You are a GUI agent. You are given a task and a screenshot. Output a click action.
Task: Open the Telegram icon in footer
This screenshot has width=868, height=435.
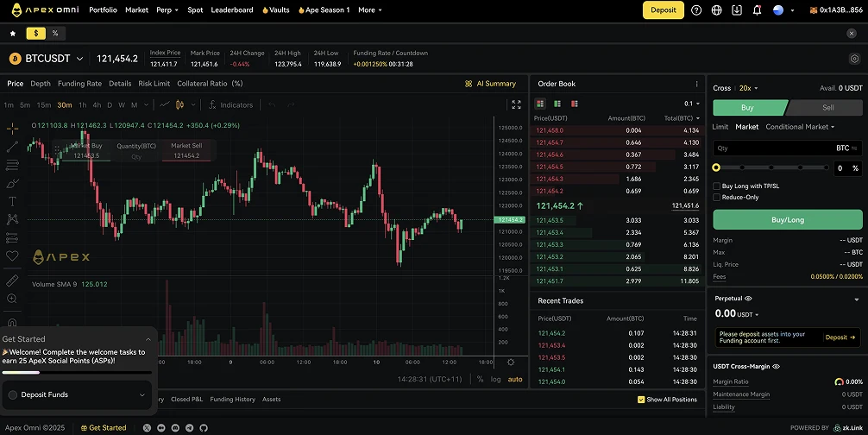coord(189,428)
